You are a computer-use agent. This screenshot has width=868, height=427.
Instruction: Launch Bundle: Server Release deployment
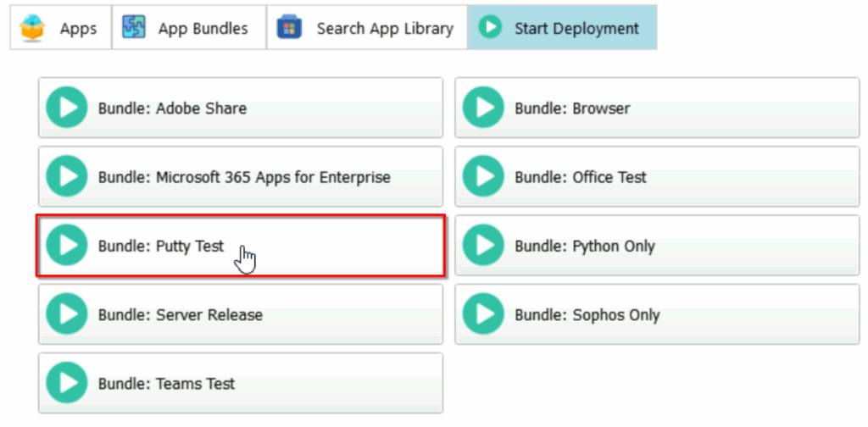[x=240, y=314]
